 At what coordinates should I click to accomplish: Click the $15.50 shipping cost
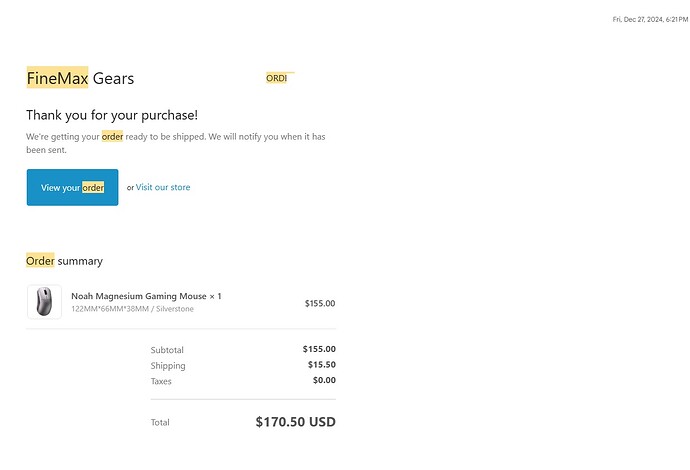[321, 365]
